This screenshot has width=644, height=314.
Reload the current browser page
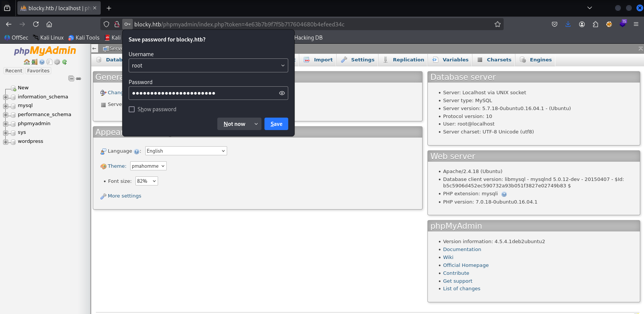[36, 24]
